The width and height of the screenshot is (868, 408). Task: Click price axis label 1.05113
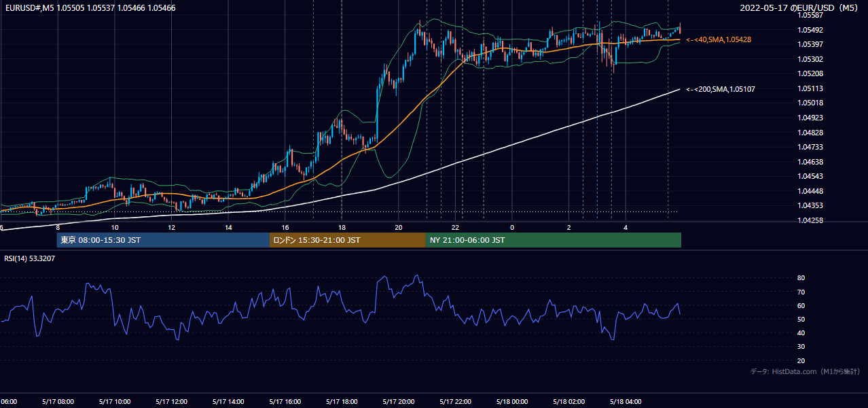(810, 88)
